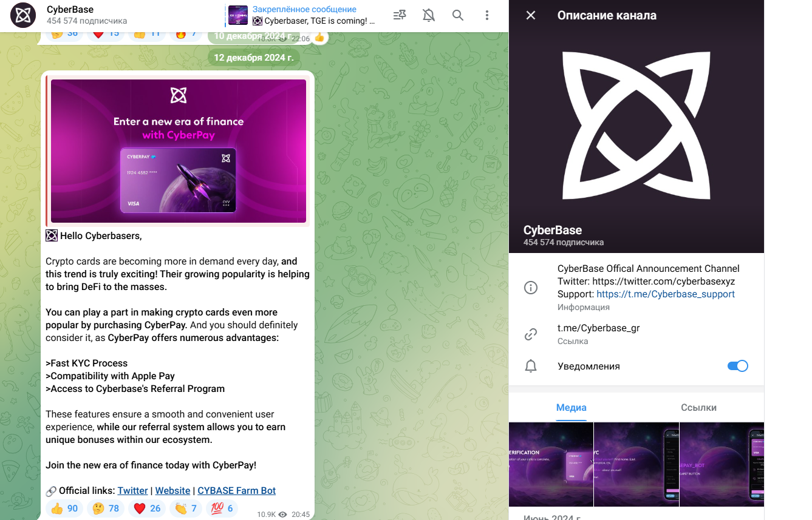Screen dimensions: 812x520
Task: Open the Website official link in message
Action: click(x=173, y=490)
